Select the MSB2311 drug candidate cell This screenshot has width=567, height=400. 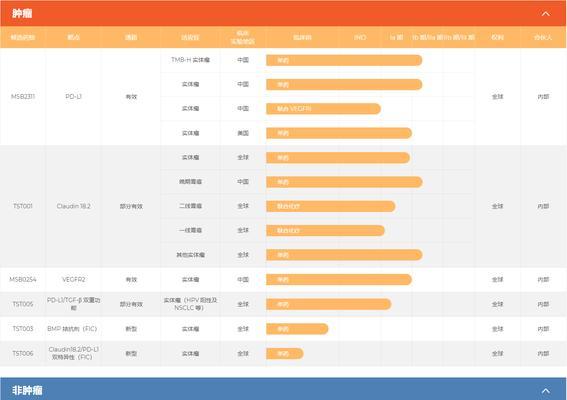tap(23, 97)
